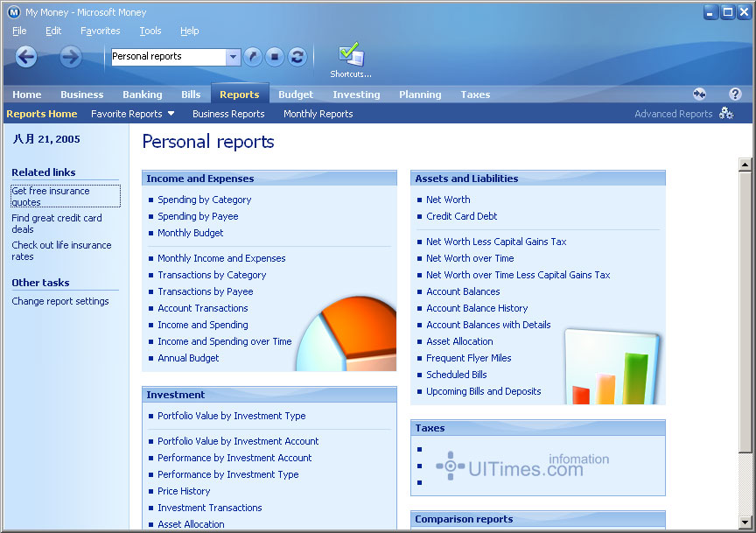The image size is (756, 533).
Task: Open the Net Worth report
Action: (448, 200)
